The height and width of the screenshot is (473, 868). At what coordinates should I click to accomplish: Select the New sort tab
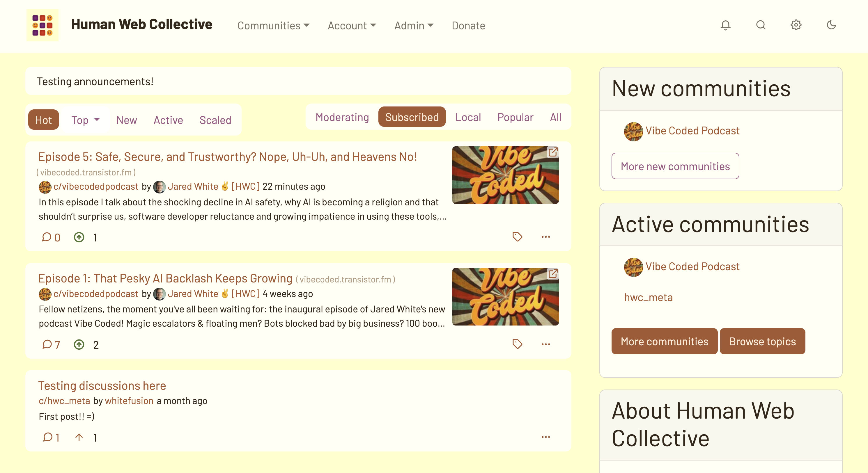(x=127, y=120)
